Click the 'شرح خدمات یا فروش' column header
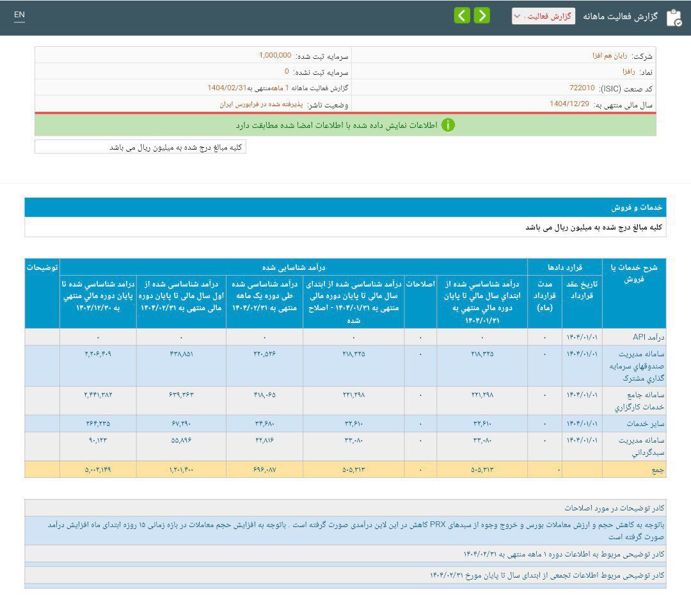The width and height of the screenshot is (691, 616). pyautogui.click(x=633, y=293)
